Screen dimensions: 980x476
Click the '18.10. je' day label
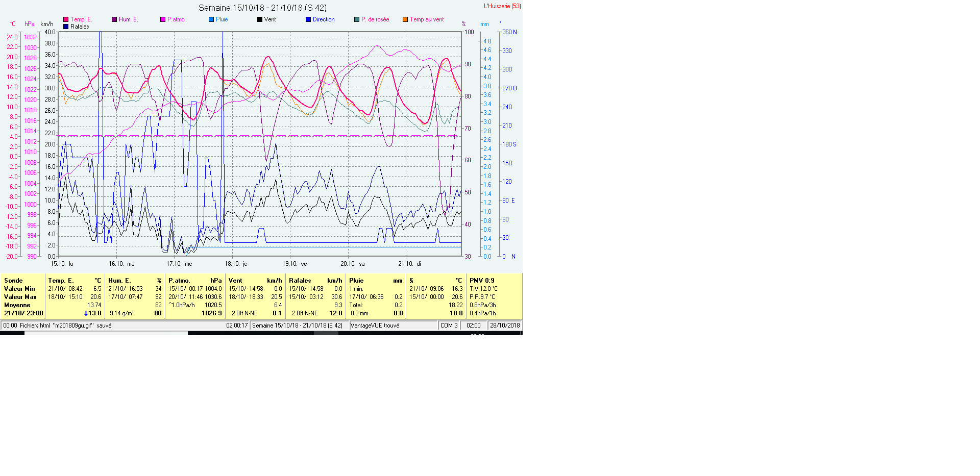point(236,264)
